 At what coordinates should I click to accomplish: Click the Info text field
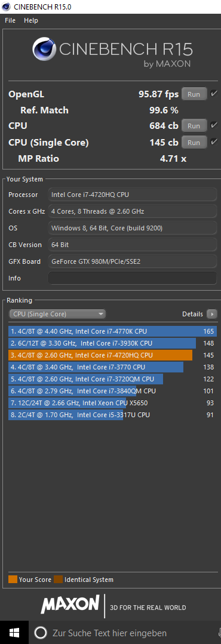coord(132,278)
